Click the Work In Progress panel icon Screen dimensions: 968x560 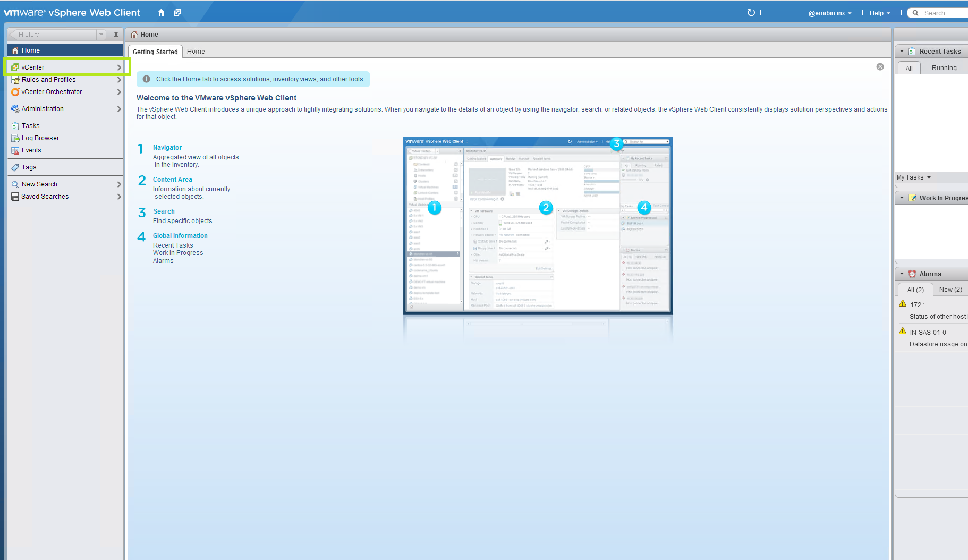(x=912, y=198)
